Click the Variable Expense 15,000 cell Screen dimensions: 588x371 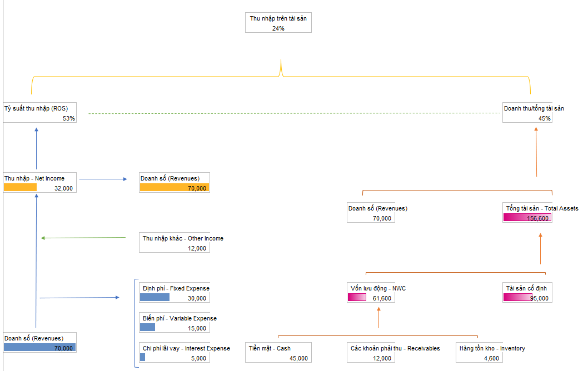175,328
